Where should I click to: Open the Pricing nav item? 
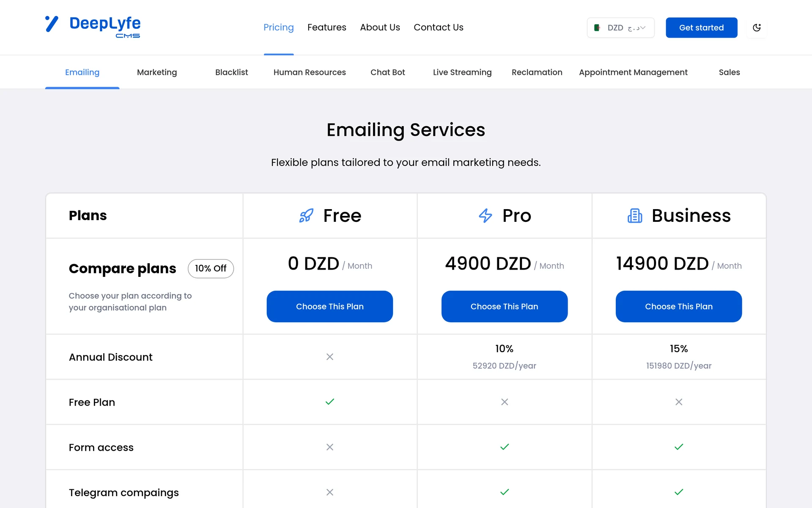pyautogui.click(x=278, y=28)
